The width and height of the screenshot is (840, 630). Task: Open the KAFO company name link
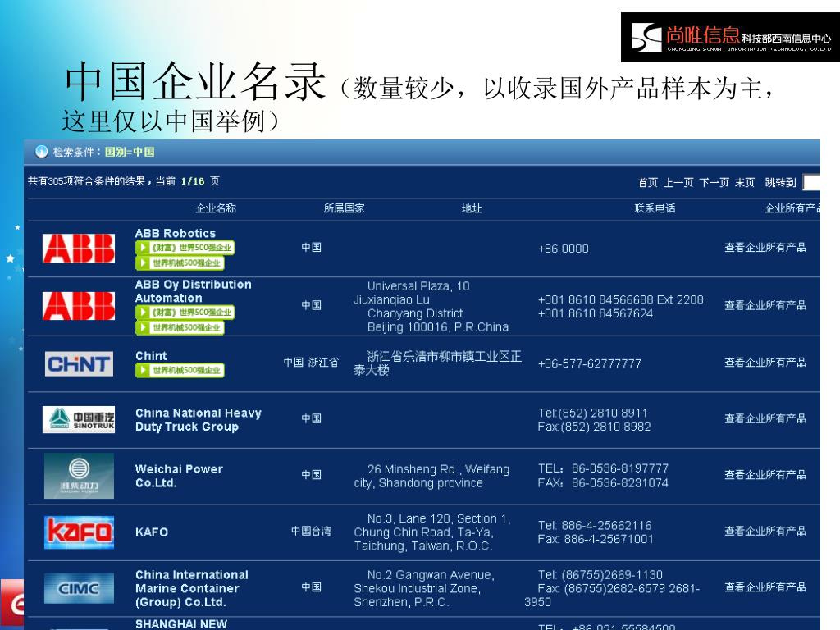click(x=152, y=532)
